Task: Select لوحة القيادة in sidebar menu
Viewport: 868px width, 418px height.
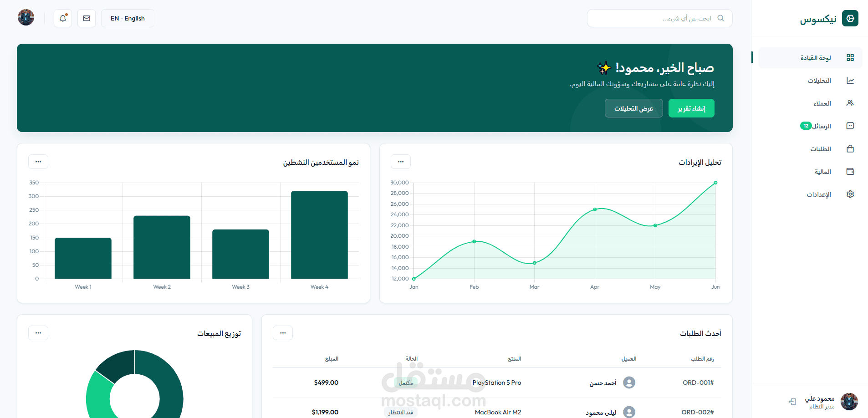Action: (811, 58)
